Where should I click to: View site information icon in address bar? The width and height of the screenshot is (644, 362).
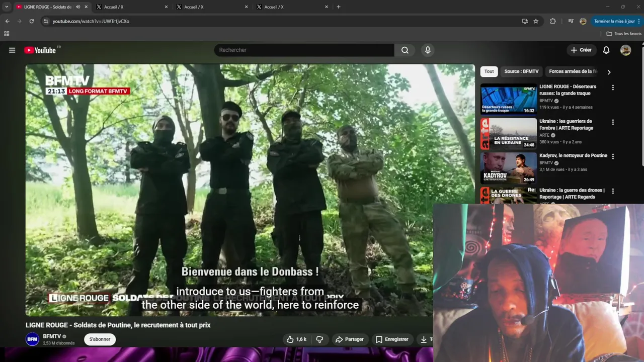(x=46, y=21)
